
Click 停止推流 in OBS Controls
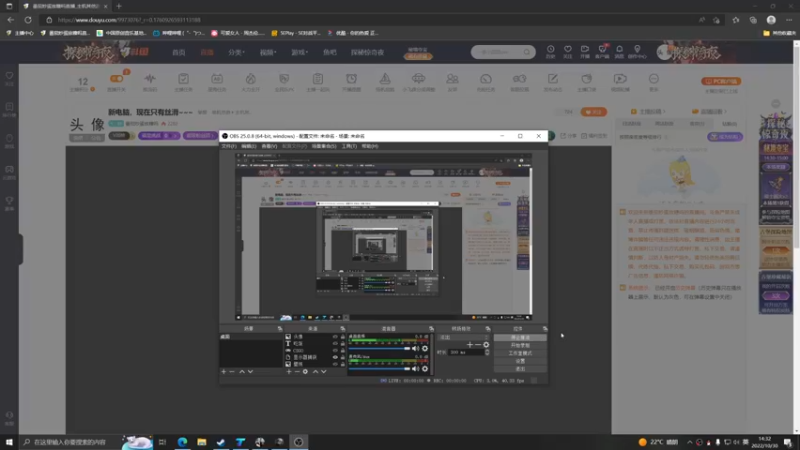(520, 338)
